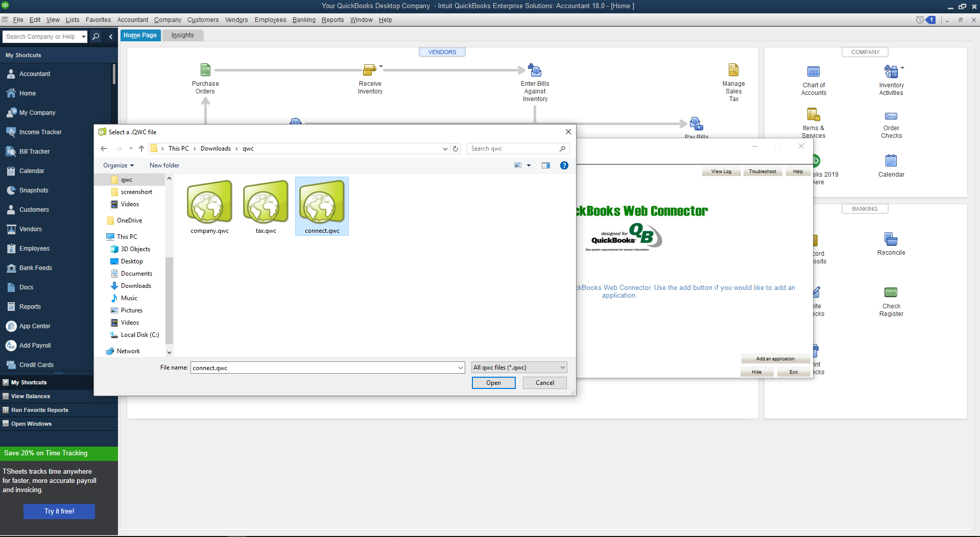Click the Try it free! button

pos(59,511)
